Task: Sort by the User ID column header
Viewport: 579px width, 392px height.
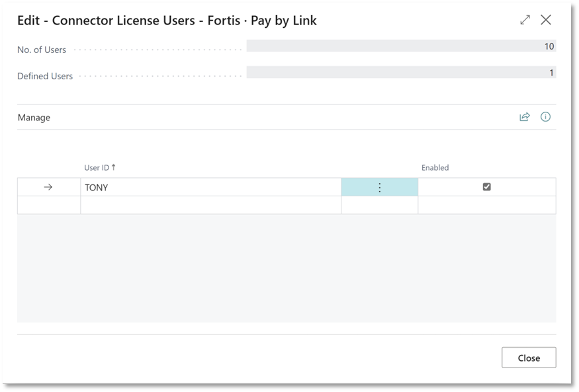Action: (100, 167)
